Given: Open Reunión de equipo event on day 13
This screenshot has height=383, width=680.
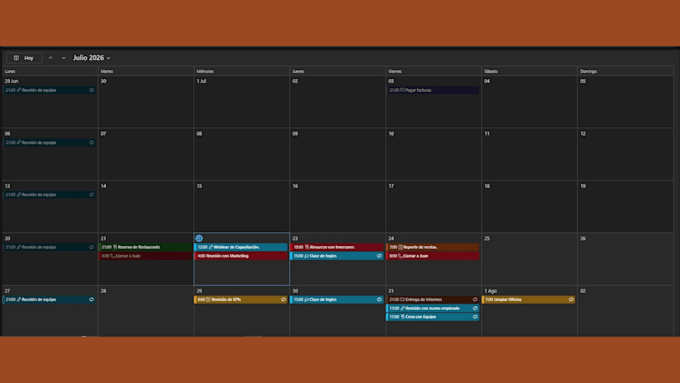Looking at the screenshot, I should 50,195.
